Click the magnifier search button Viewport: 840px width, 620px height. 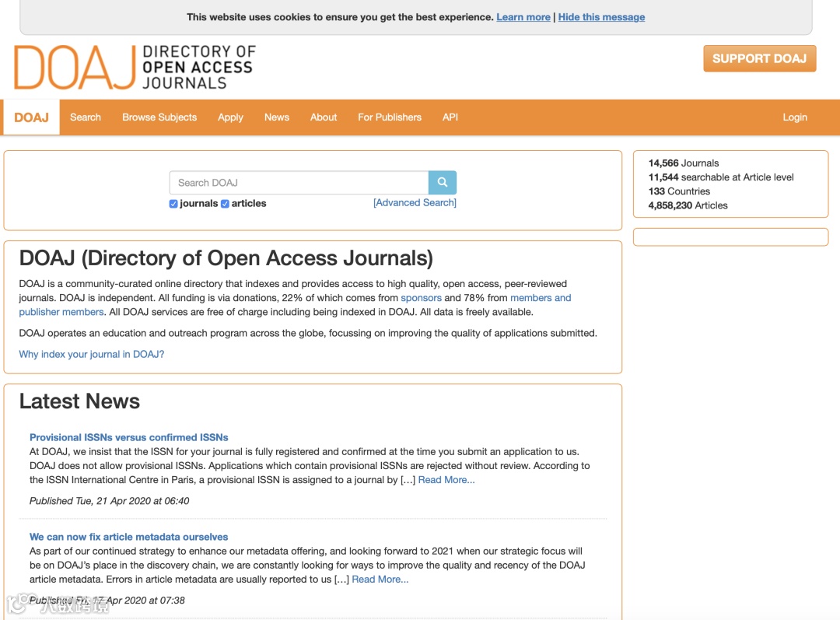click(x=442, y=183)
